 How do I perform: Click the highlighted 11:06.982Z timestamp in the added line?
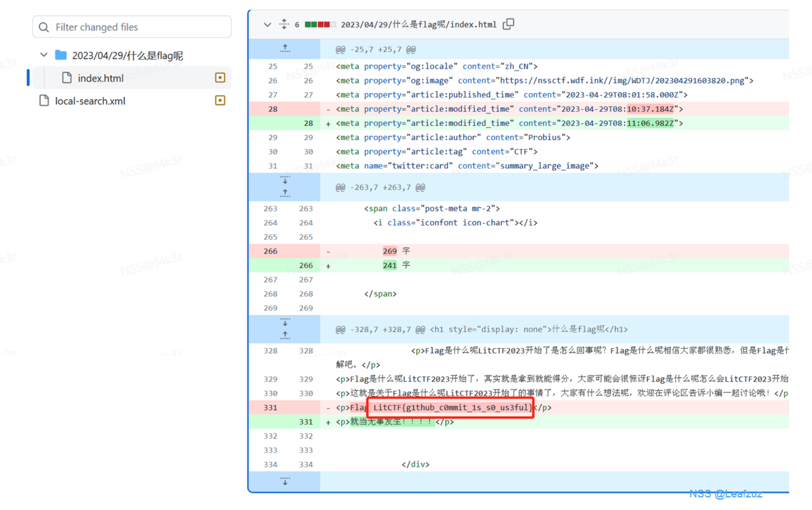point(650,123)
